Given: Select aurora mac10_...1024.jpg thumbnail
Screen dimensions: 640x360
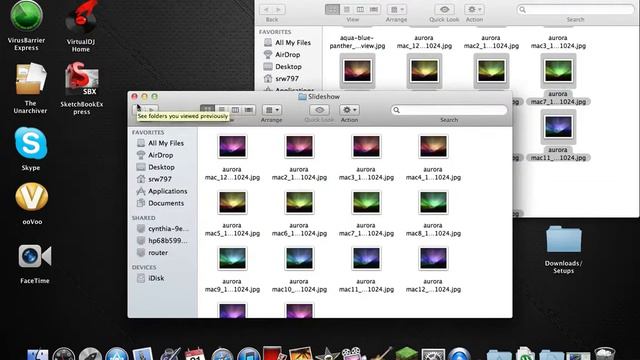Looking at the screenshot, I should click(x=299, y=258).
